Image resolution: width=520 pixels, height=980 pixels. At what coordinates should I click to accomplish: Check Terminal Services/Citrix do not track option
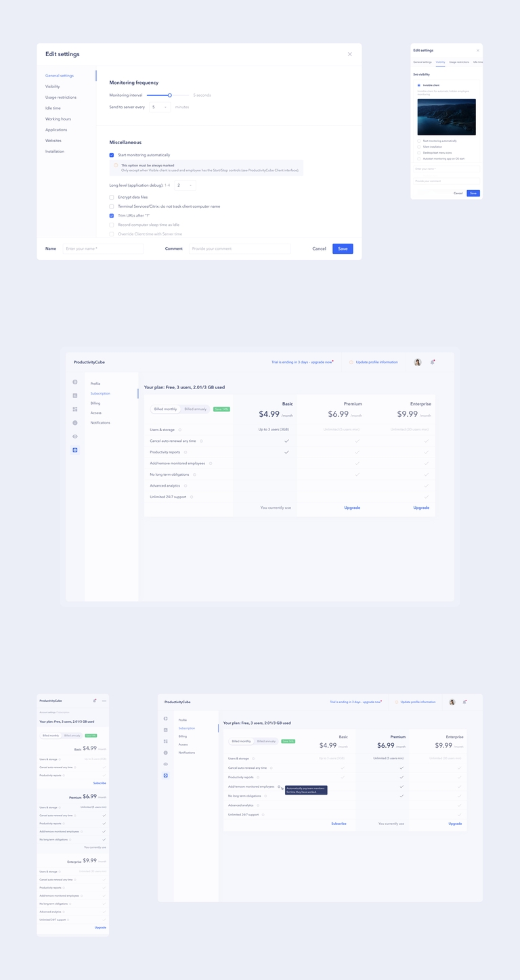click(112, 206)
